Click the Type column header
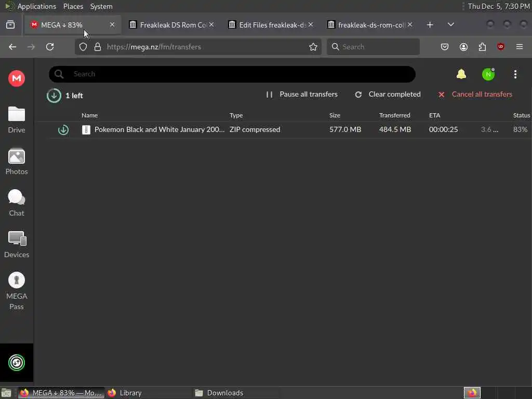 pos(236,115)
